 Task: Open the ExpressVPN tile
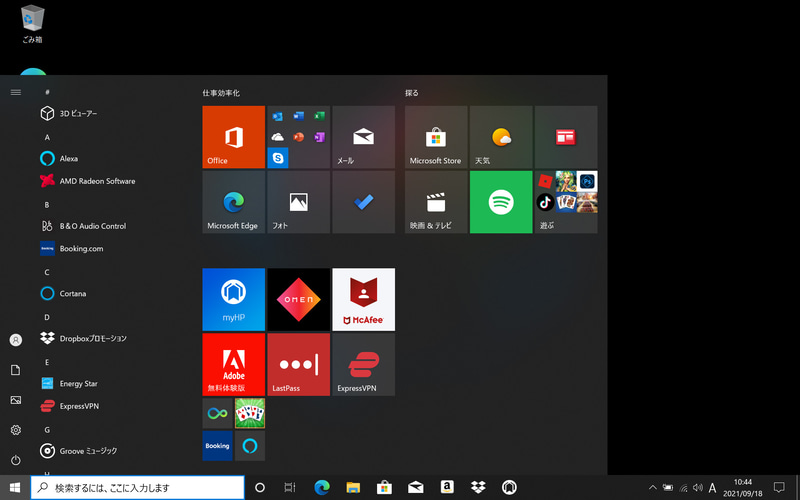pyautogui.click(x=363, y=364)
